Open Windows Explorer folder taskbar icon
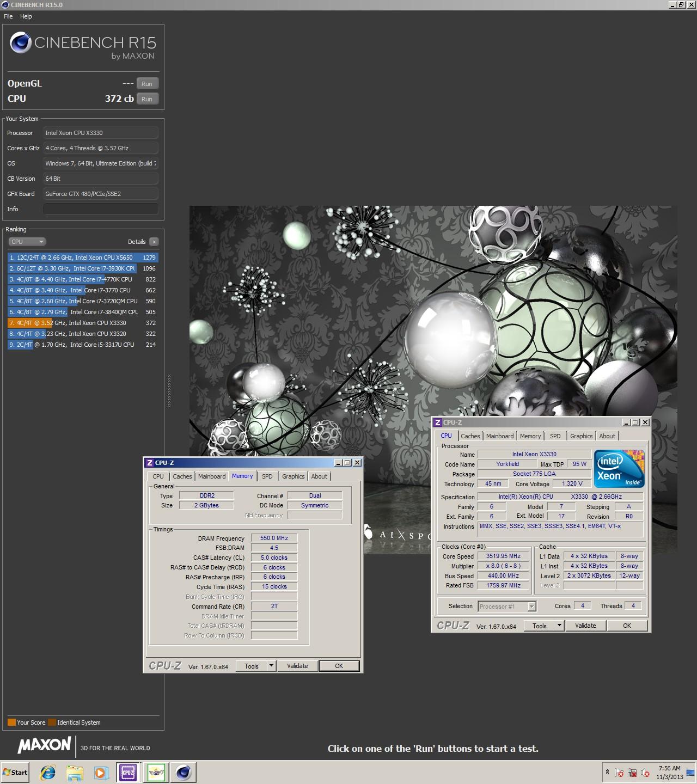 pyautogui.click(x=75, y=772)
